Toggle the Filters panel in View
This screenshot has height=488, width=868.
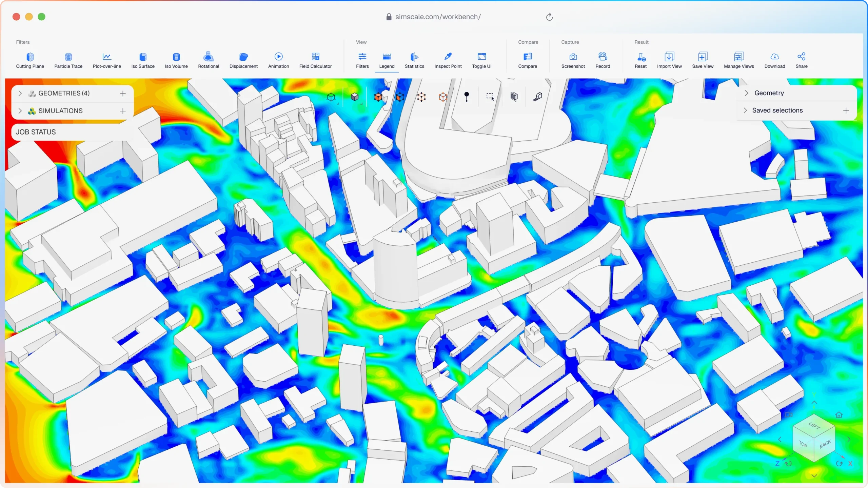click(x=362, y=60)
